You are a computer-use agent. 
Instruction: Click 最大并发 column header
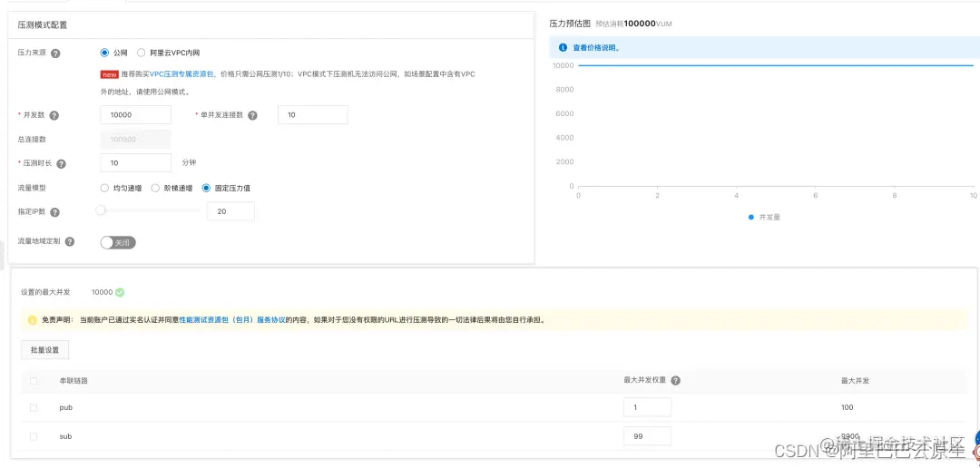(x=856, y=381)
